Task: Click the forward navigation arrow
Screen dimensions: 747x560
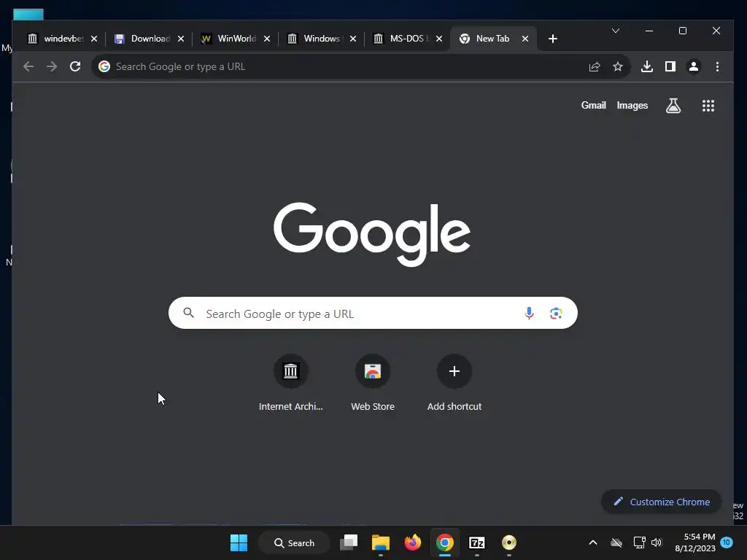Action: click(52, 66)
